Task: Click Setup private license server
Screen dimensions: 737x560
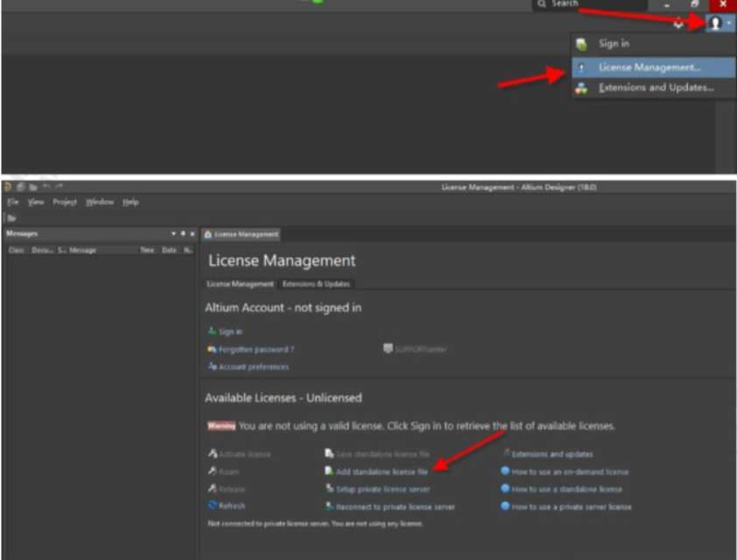Action: 383,489
